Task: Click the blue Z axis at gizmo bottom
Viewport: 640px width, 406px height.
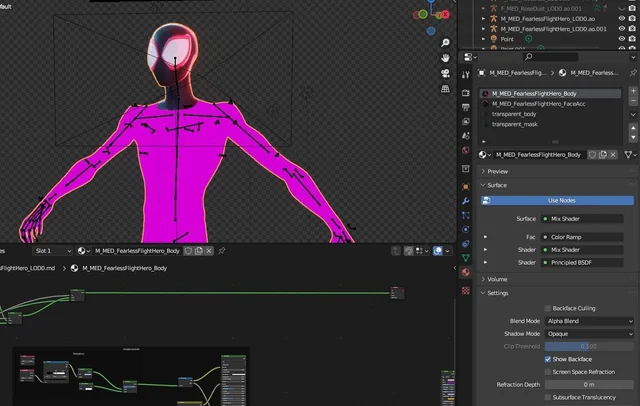Action: (x=431, y=31)
